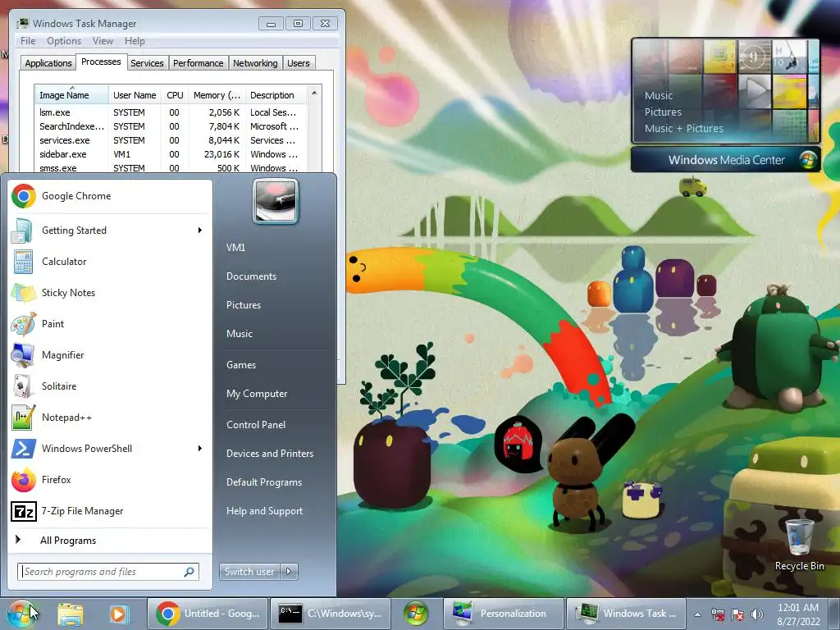Expand Getting Started submenu arrow

tap(200, 231)
